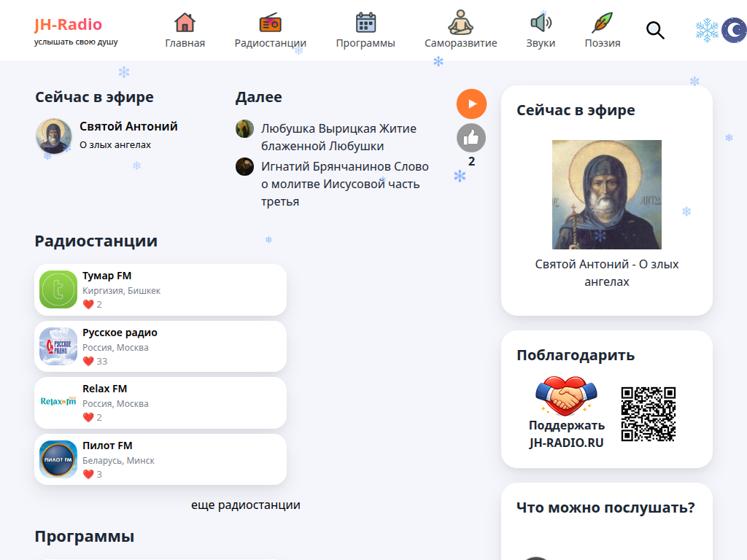Click the Радиостанции radio icon
747x560 pixels.
point(271,24)
